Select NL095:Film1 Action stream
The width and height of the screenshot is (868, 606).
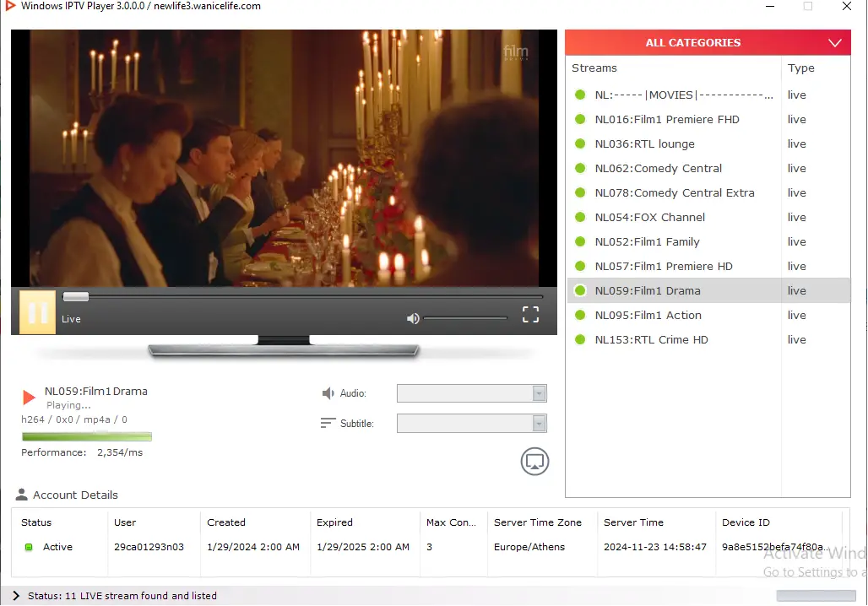708,315
